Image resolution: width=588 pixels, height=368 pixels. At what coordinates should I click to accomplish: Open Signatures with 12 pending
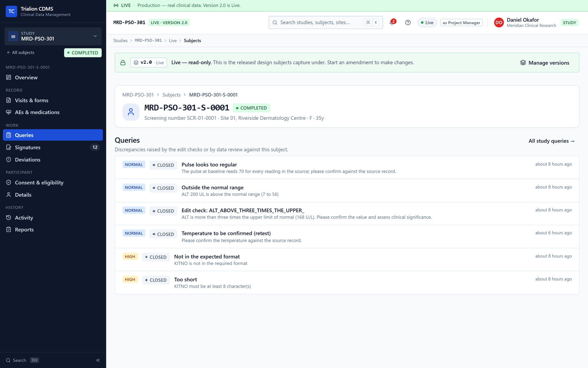click(53, 147)
